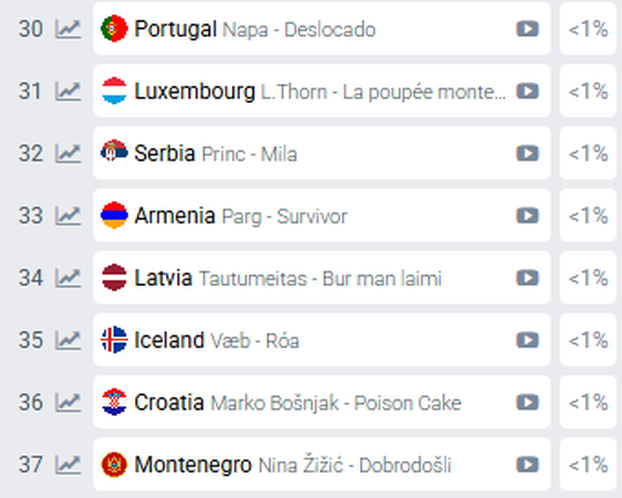Screen dimensions: 622x498
Task: Open the Montenegro country entry
Action: (193, 465)
